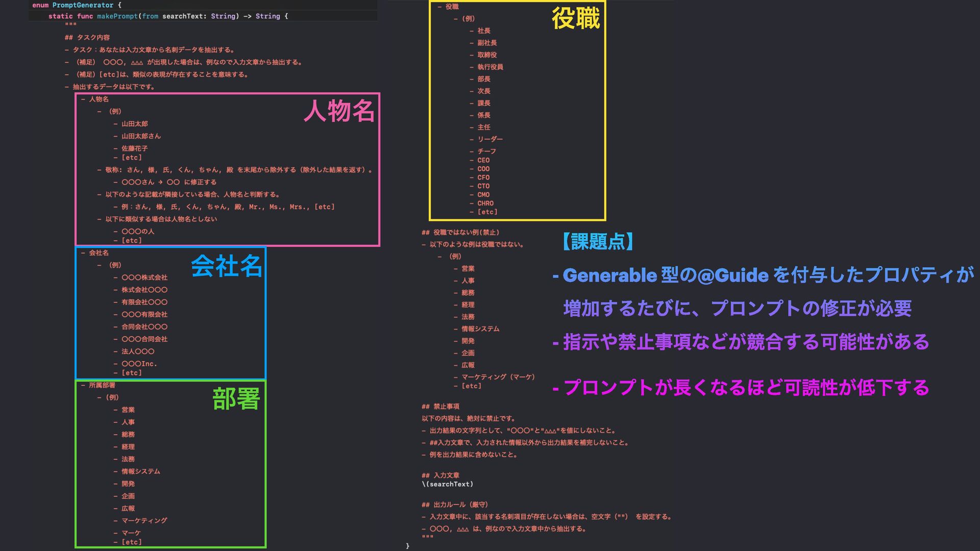Click the マーケティング（マーケ） entry in the right list

498,377
